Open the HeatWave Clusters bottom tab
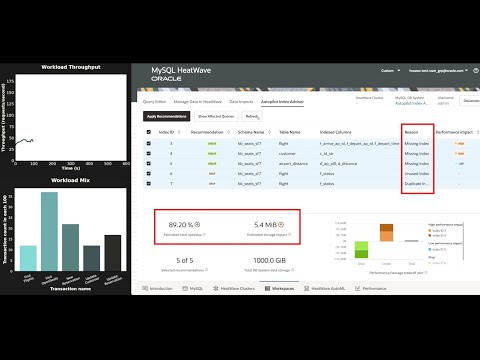480x360 pixels. 234,288
